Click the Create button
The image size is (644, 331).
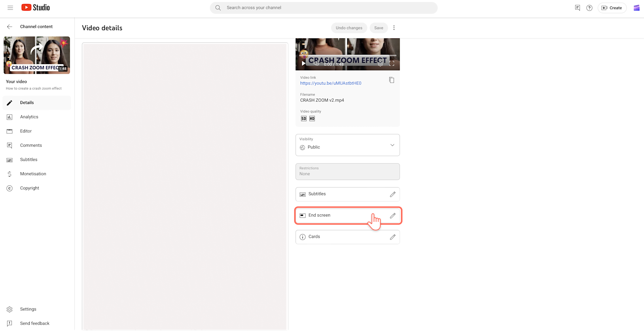[612, 8]
